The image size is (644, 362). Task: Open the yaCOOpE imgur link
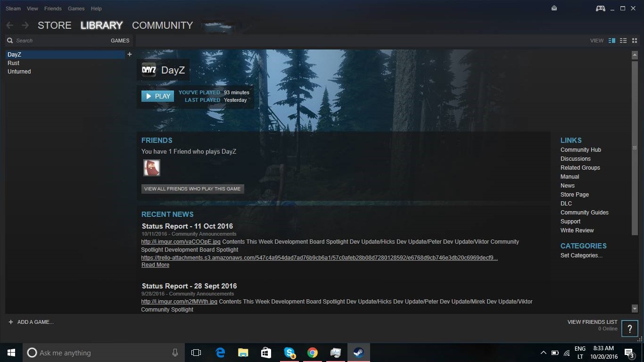coord(181,242)
